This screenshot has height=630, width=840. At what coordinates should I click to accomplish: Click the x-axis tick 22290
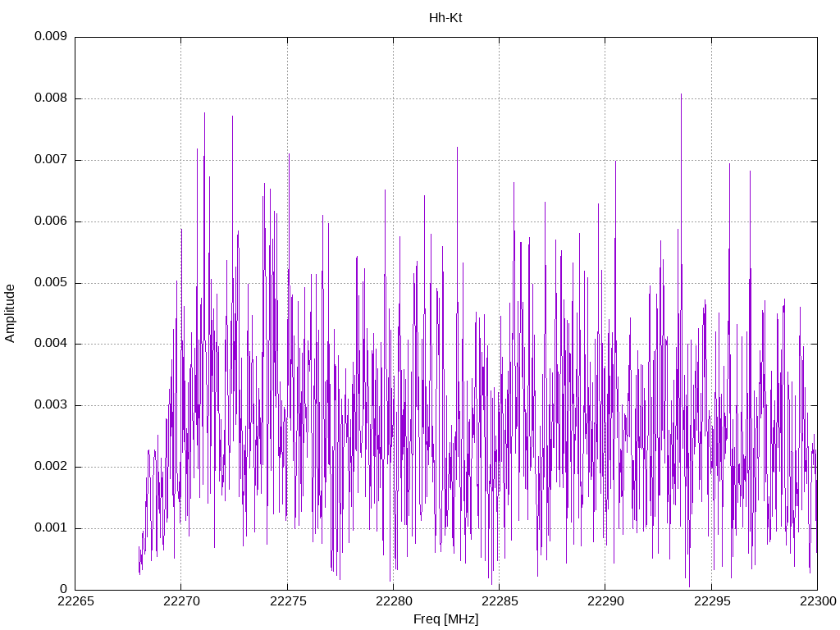pyautogui.click(x=605, y=601)
